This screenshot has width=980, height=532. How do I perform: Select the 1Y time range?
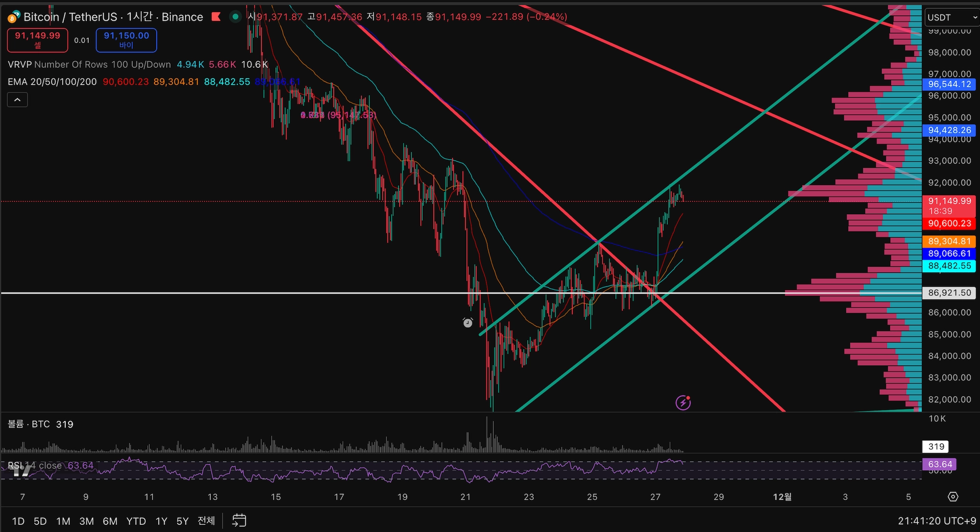161,521
